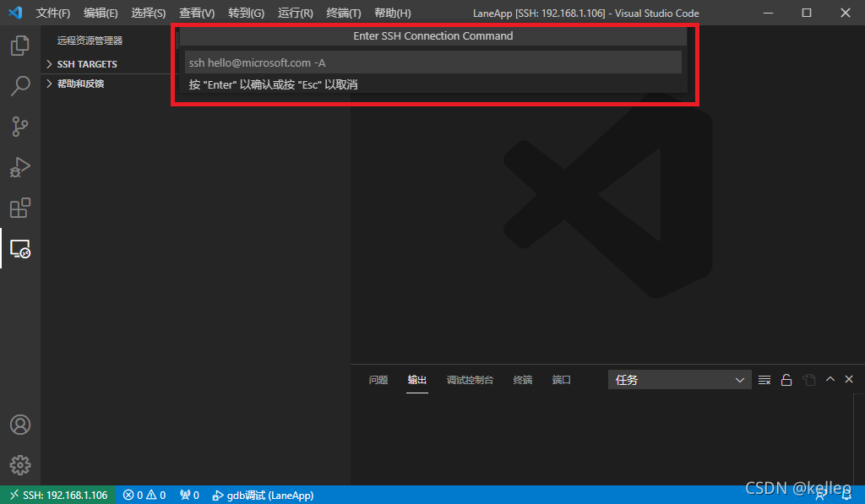Close the bottom panel
Viewport: 865px width, 504px height.
tap(849, 379)
